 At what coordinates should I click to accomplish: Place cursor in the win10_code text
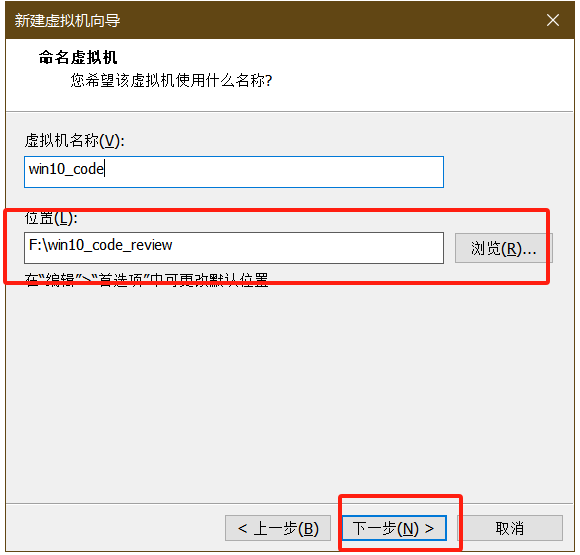66,169
